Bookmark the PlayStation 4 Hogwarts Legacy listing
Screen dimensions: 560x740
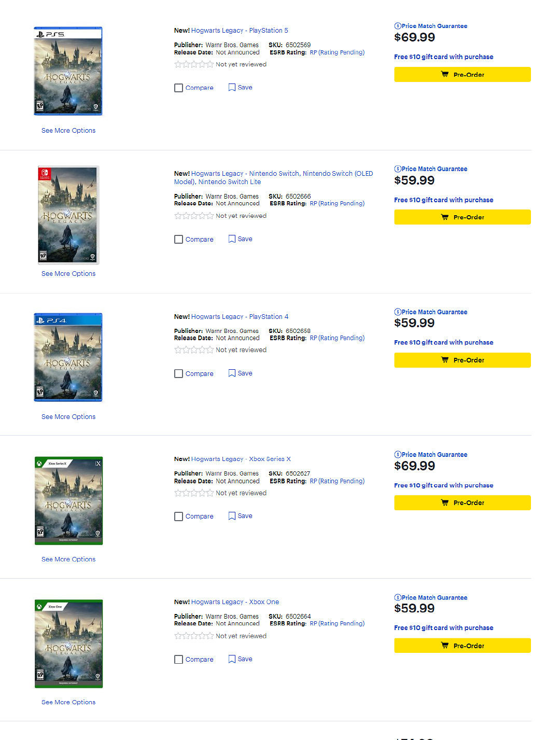[x=232, y=373]
